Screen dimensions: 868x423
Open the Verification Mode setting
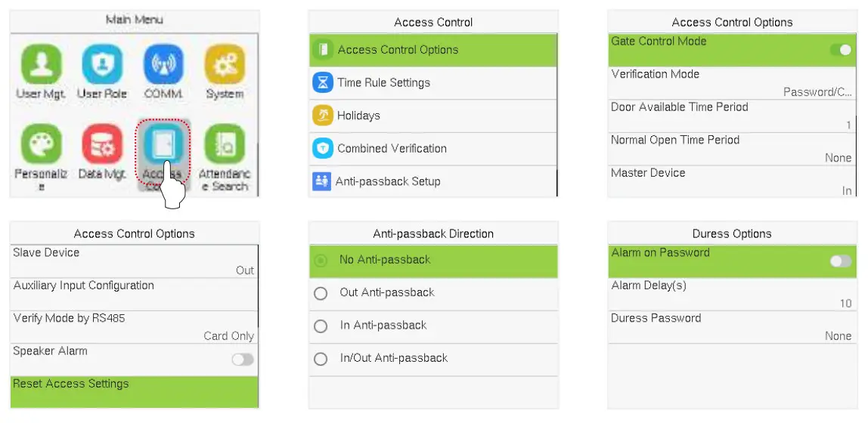tap(731, 82)
